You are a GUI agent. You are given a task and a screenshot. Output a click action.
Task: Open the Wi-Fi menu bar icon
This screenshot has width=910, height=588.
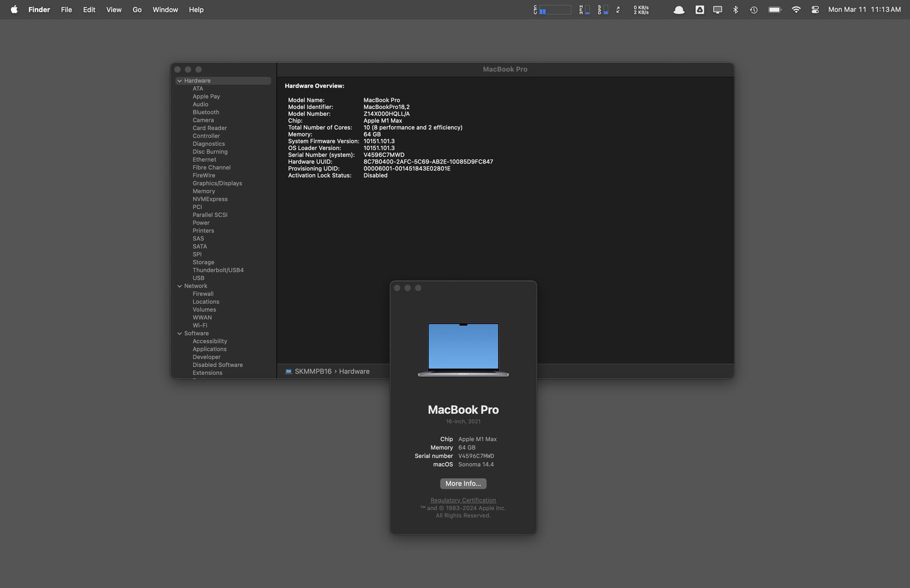(796, 10)
